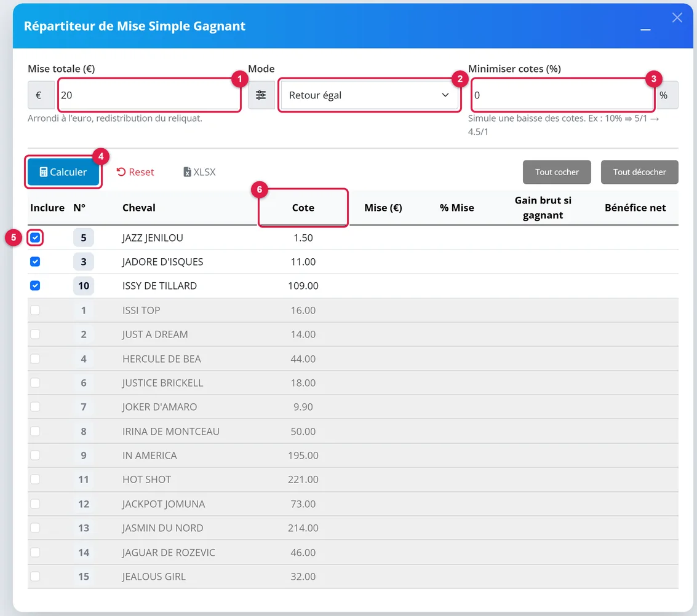
Task: Click the 1.50 odds value
Action: (303, 237)
